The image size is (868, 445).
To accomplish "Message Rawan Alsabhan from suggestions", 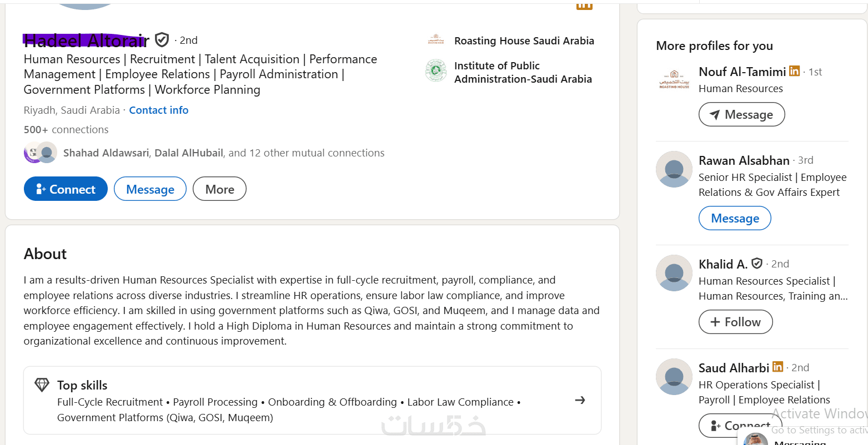I will (x=735, y=218).
